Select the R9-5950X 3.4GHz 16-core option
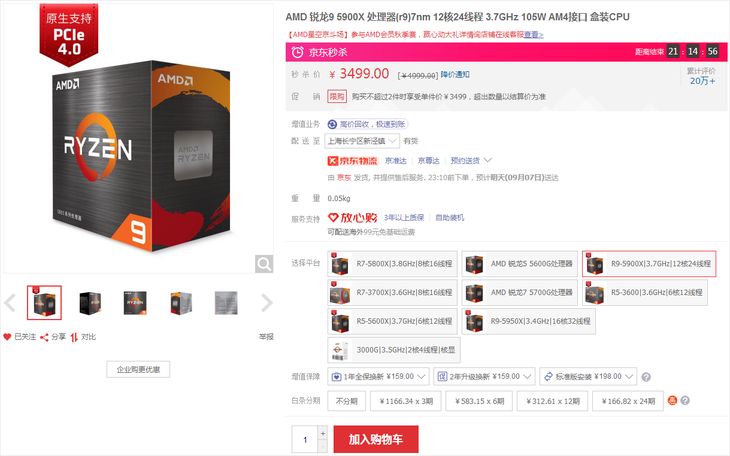The width and height of the screenshot is (730, 456). pos(528,321)
